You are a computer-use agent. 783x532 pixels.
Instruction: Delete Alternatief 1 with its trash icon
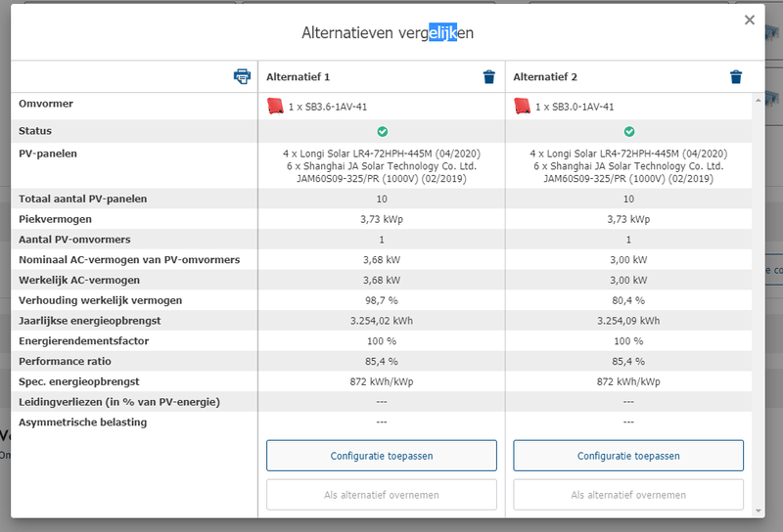click(488, 77)
